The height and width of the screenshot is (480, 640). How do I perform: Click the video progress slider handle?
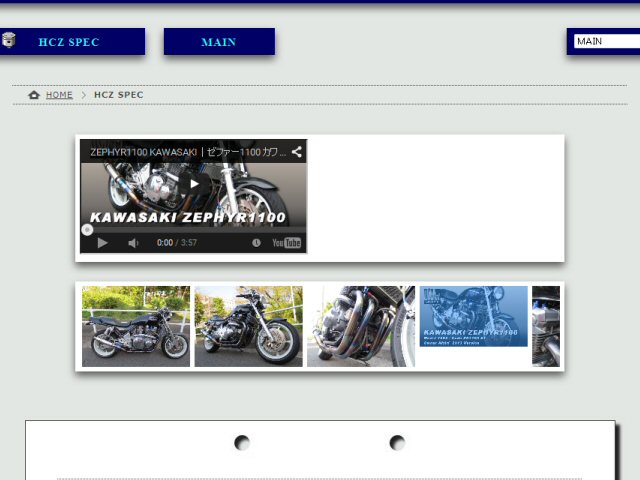[x=87, y=230]
